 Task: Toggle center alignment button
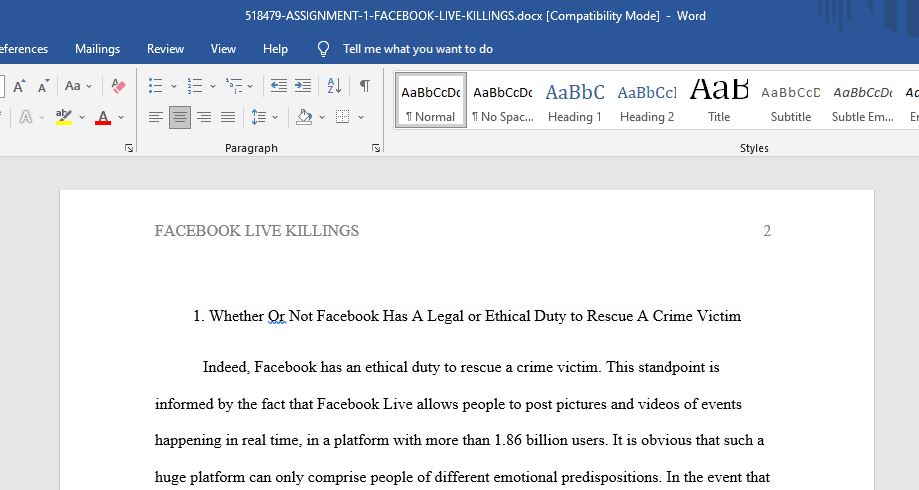tap(179, 117)
